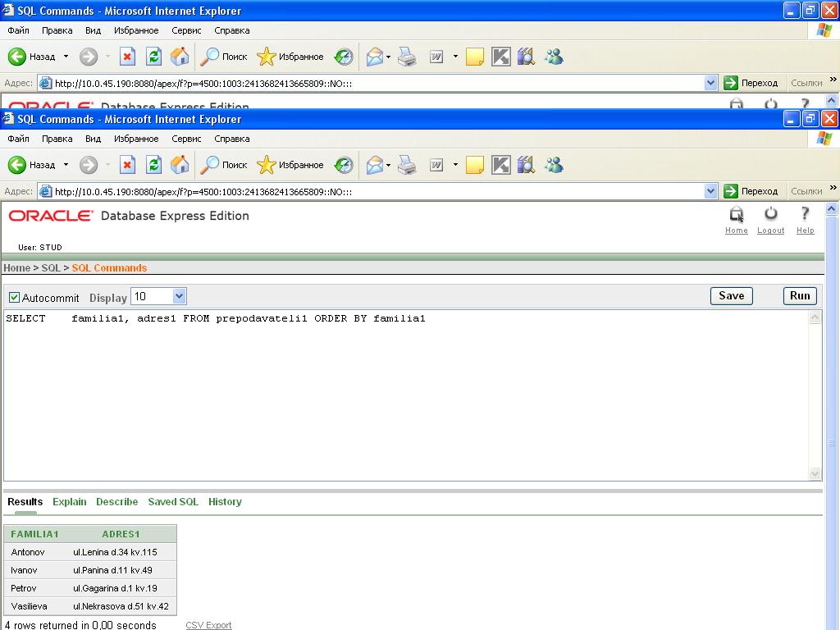The image size is (840, 630).
Task: Click printer icon in background window toolbar
Action: click(x=407, y=57)
